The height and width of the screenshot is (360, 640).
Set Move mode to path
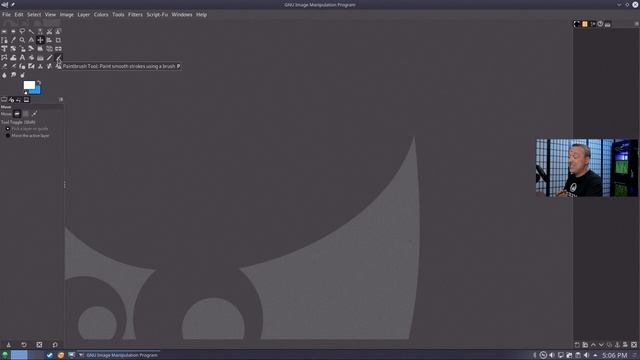click(34, 114)
